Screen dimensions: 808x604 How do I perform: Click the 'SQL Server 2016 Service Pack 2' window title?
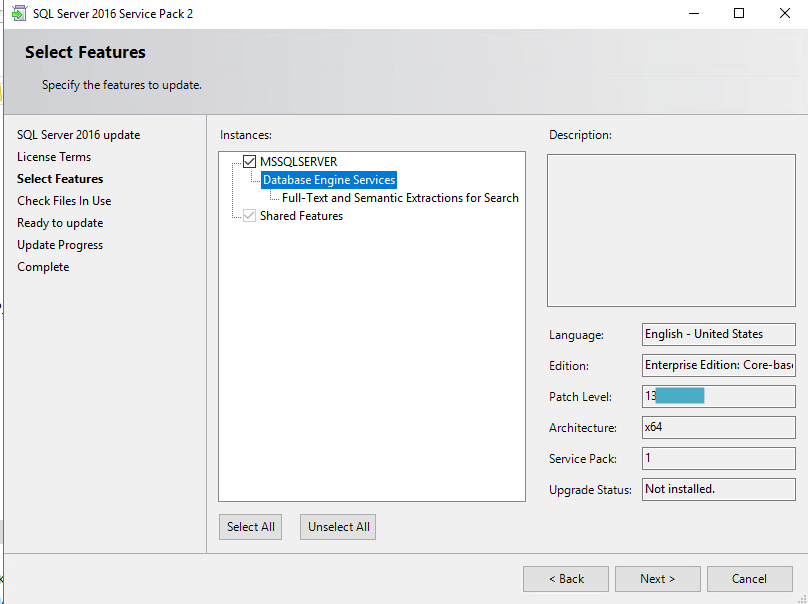coord(113,14)
